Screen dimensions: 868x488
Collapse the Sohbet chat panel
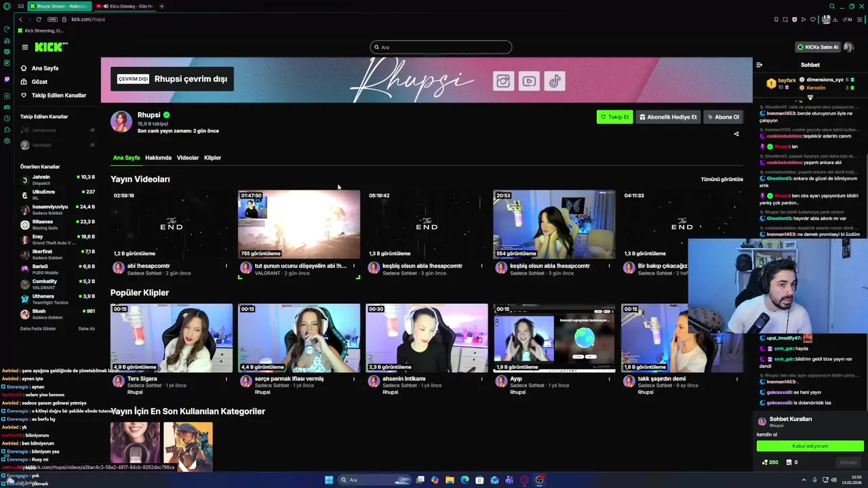[x=759, y=65]
